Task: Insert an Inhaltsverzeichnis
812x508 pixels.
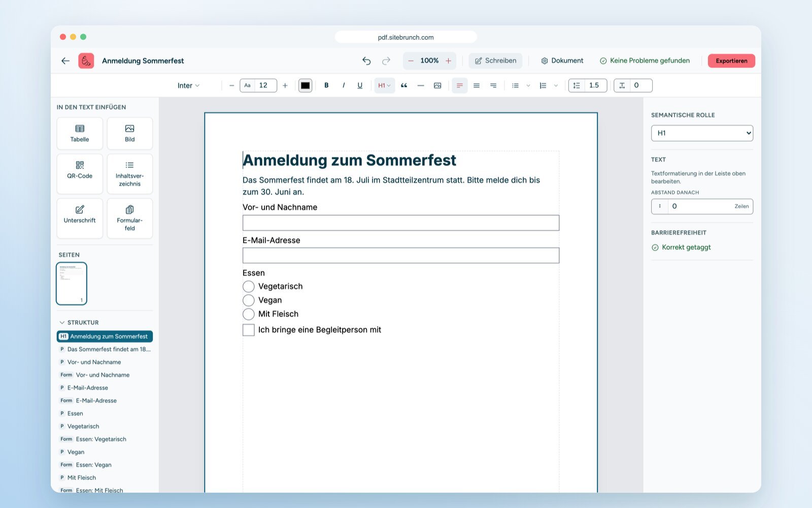Action: pyautogui.click(x=130, y=174)
